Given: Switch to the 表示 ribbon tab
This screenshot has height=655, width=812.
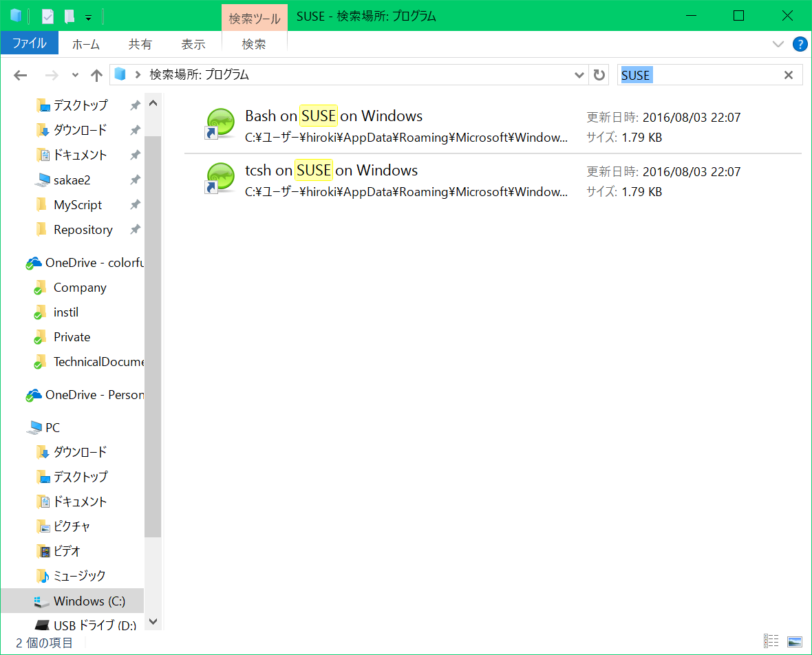Looking at the screenshot, I should point(193,44).
